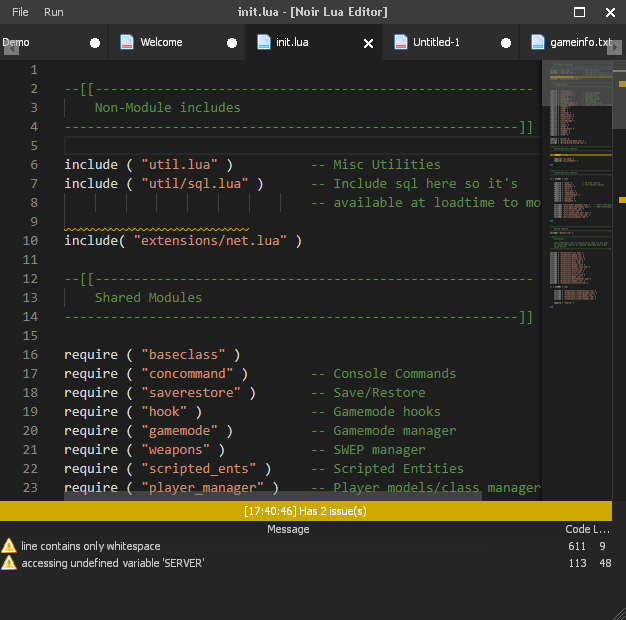This screenshot has height=620, width=626.
Task: Switch to the Welcome tab
Action: click(161, 43)
